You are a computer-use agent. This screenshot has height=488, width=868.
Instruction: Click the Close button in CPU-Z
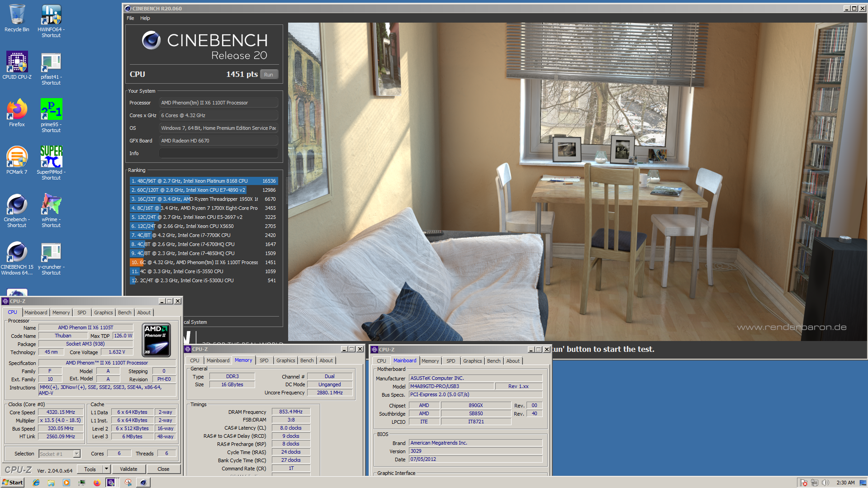coord(163,469)
